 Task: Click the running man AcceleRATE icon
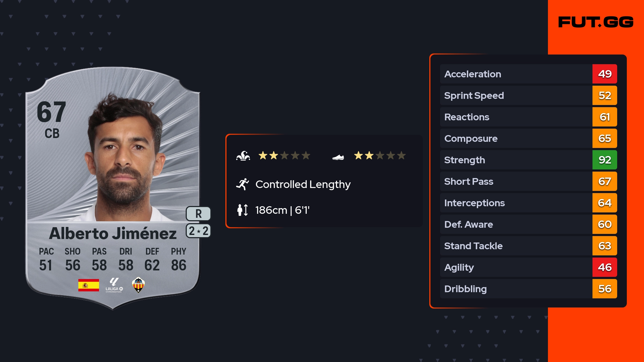click(243, 184)
